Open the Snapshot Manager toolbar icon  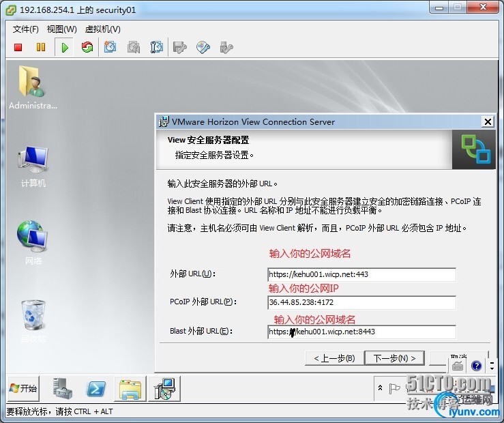pos(157,47)
